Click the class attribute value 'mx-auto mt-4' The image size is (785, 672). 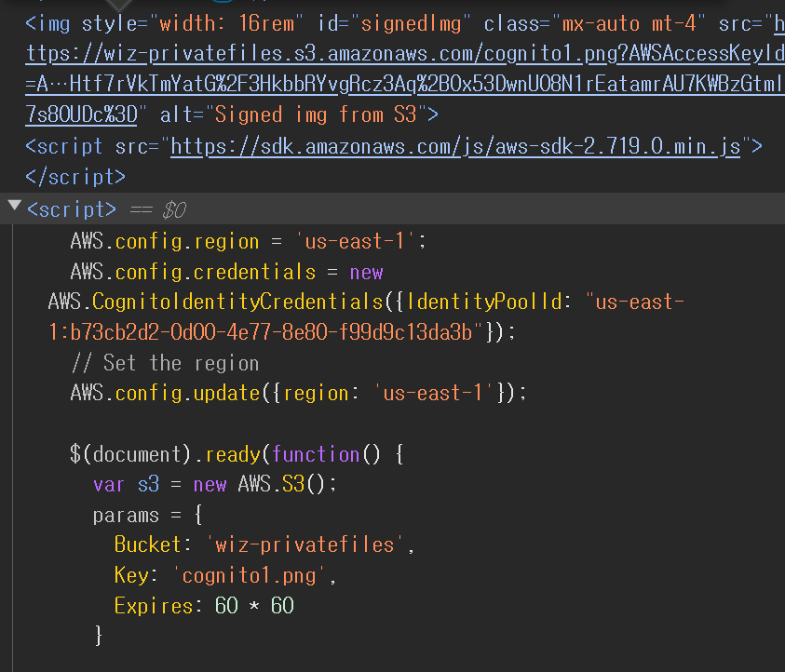(629, 23)
